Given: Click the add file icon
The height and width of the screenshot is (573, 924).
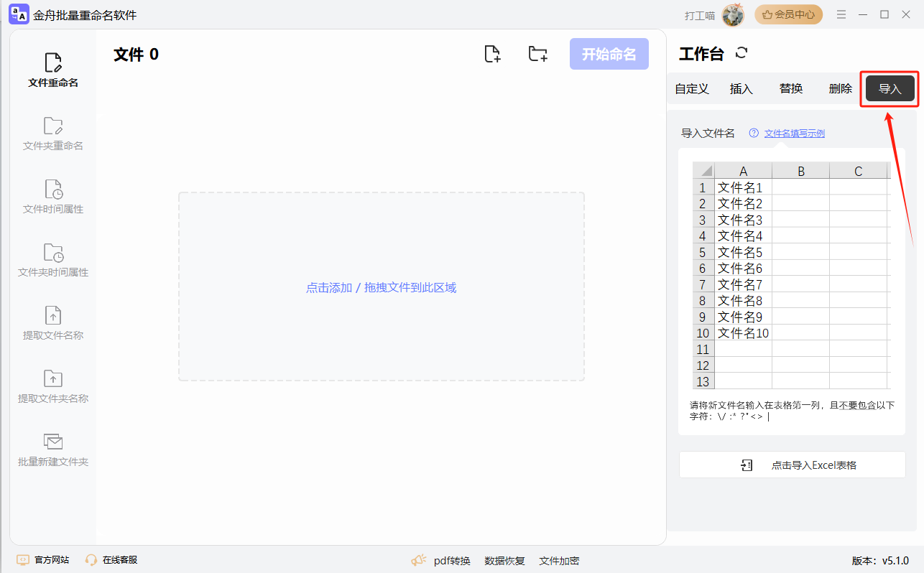Looking at the screenshot, I should 492,54.
